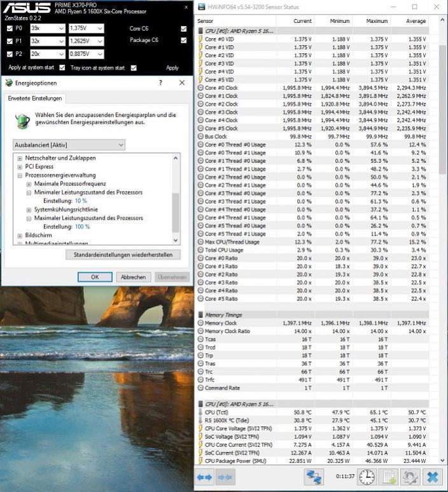The height and width of the screenshot is (492, 448).
Task: Click Energieoptionen battery title icon
Action: (9, 83)
